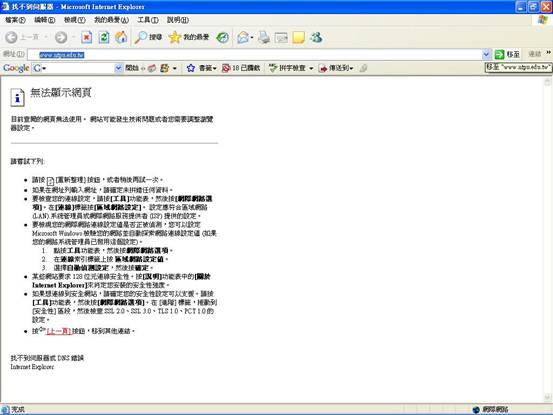The image size is (553, 415).
Task: Click the 移至 Go button
Action: pos(507,54)
